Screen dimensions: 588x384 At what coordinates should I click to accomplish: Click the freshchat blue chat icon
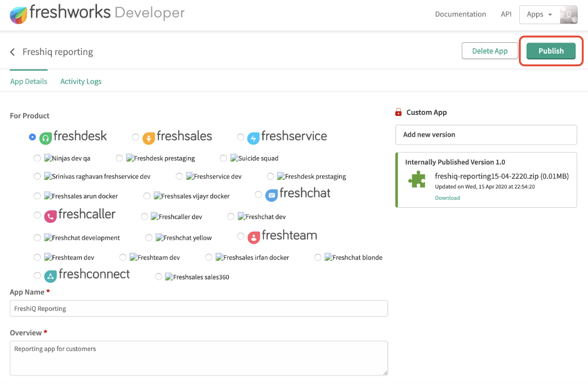[x=271, y=195]
